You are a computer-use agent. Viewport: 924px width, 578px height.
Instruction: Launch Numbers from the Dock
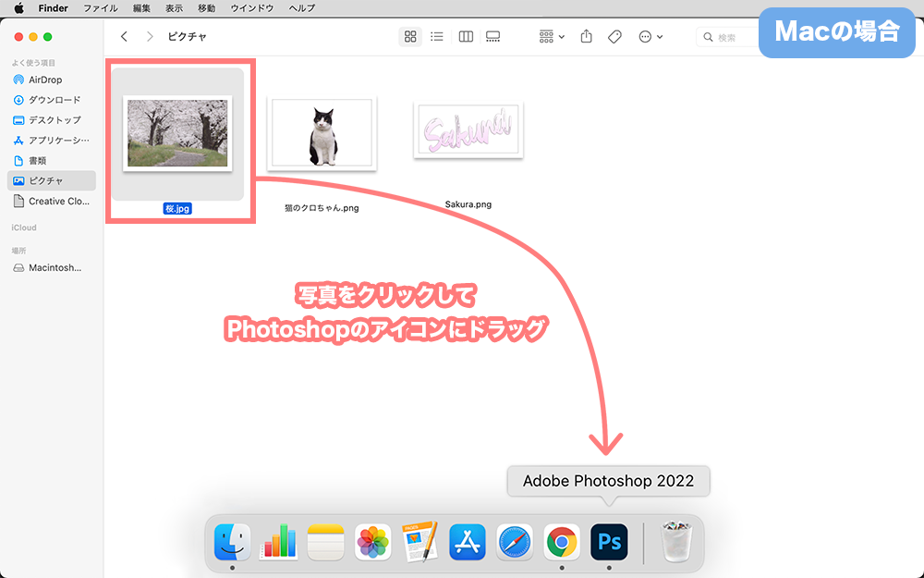click(x=279, y=541)
